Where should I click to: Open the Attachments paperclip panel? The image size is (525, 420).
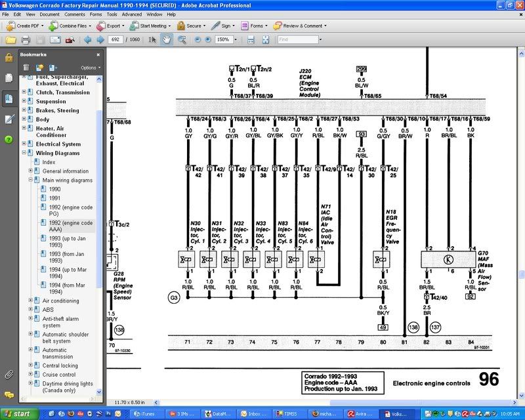pos(9,375)
